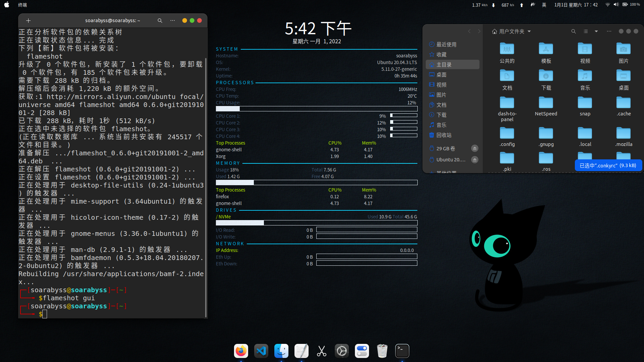644x362 pixels.
Task: Click the memory usage bar in the Conky panel
Action: point(317,183)
